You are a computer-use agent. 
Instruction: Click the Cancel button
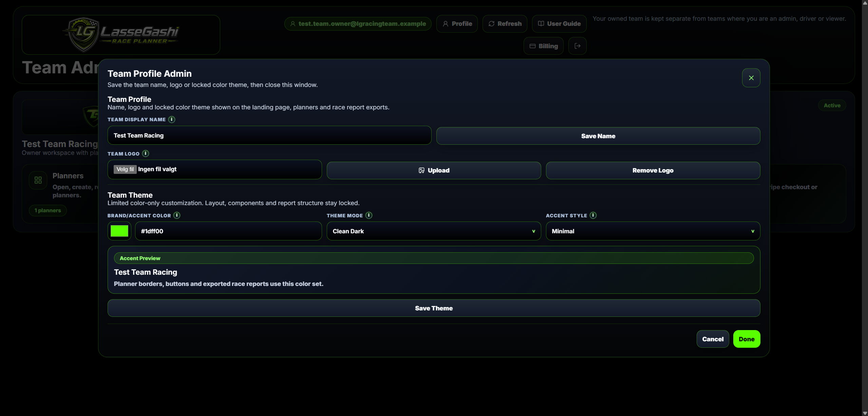[713, 339]
